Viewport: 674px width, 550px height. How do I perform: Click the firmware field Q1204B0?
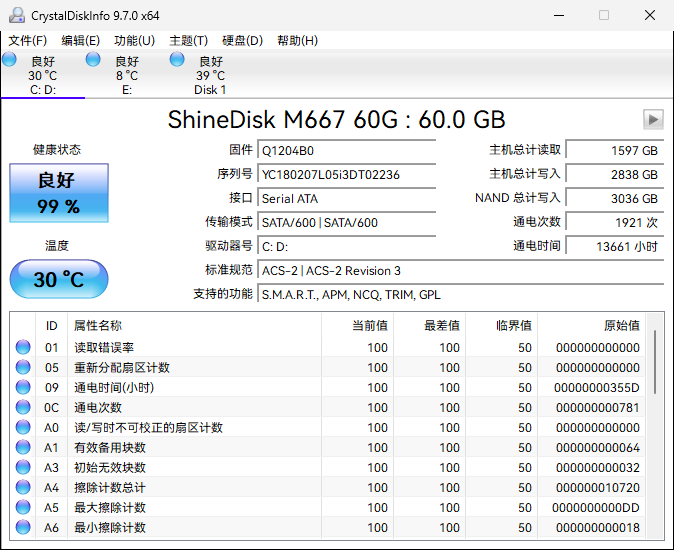tap(346, 150)
